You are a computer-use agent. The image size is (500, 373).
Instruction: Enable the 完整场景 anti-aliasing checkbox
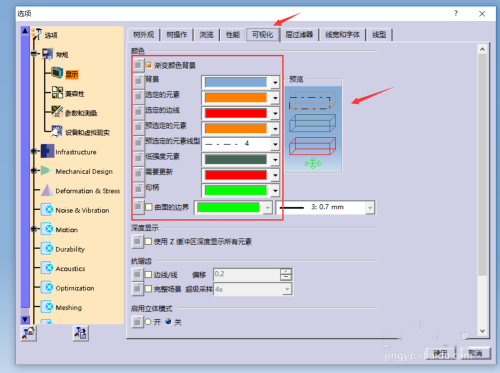148,289
